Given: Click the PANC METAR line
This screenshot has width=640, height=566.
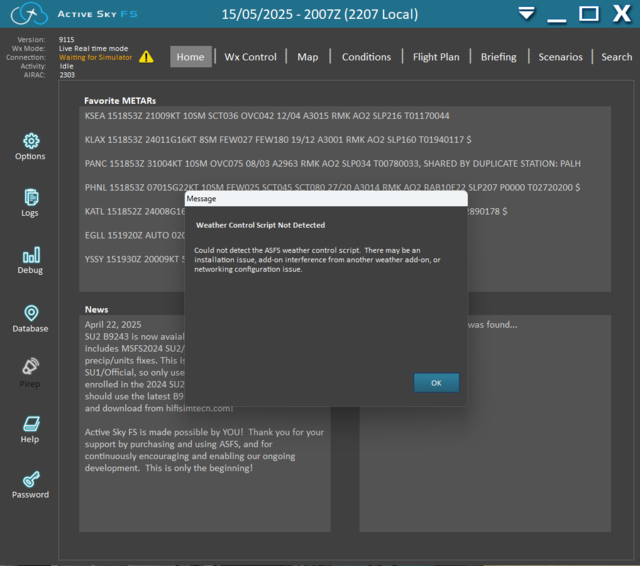Looking at the screenshot, I should 333,164.
